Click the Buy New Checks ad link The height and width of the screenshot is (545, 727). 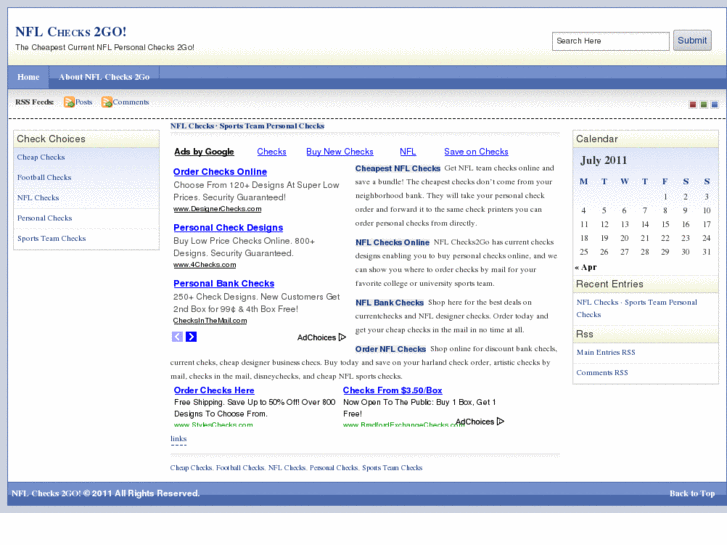point(340,152)
